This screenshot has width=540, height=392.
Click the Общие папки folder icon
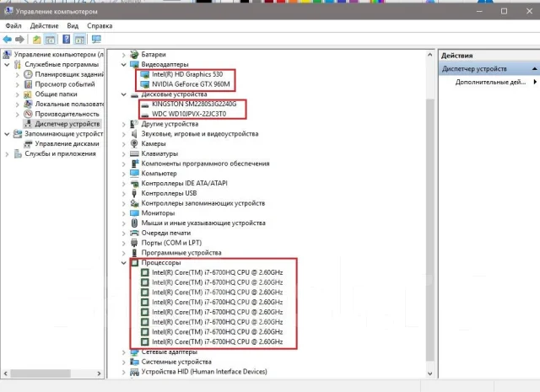(28, 94)
